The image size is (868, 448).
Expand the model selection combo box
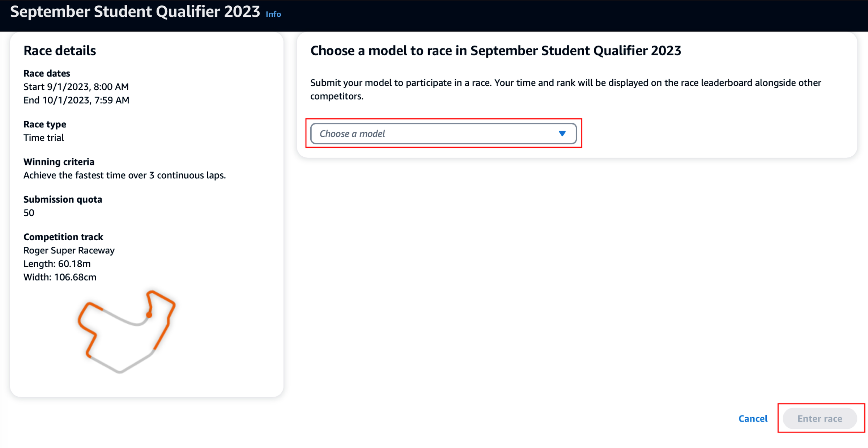pos(443,133)
